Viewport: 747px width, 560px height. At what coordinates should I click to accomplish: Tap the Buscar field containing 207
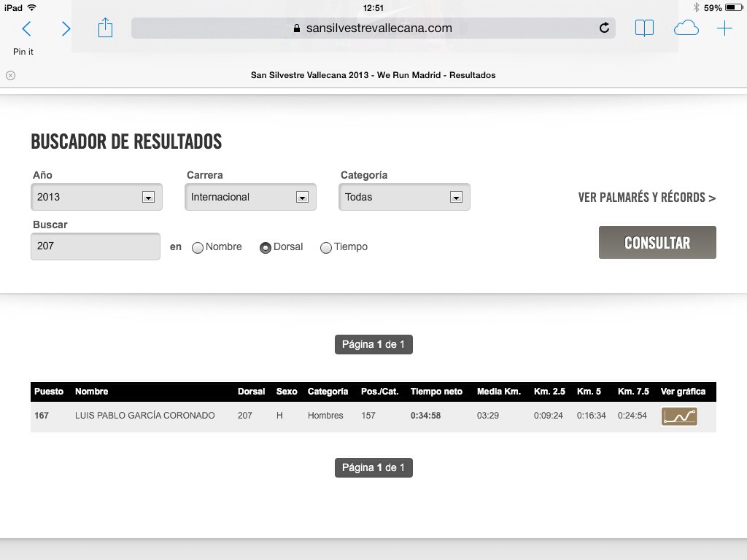[95, 246]
